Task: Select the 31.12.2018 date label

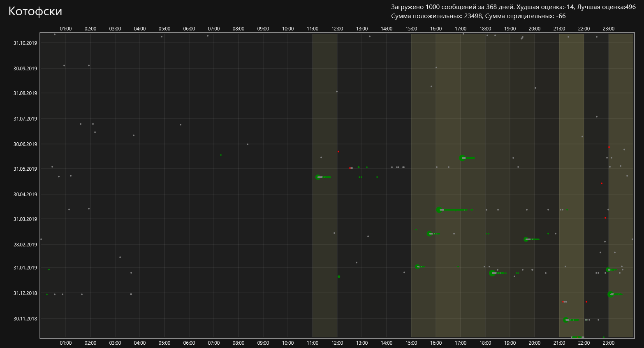Action: [25, 293]
